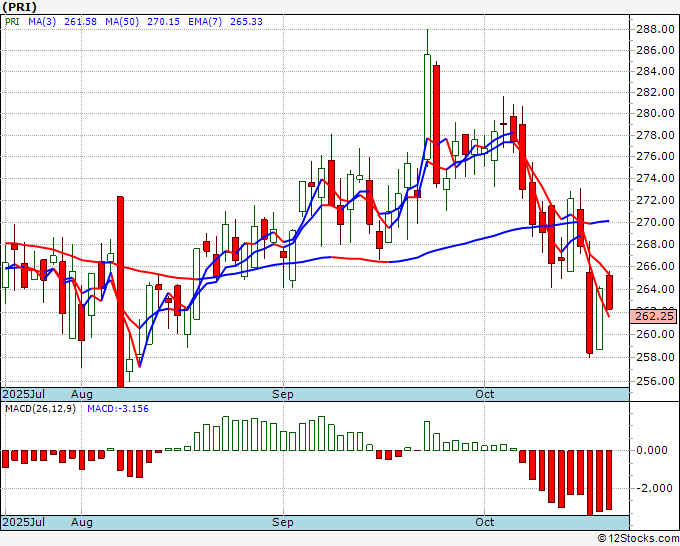Click the 278.00 price axis label
This screenshot has width=680, height=546.
[x=655, y=135]
